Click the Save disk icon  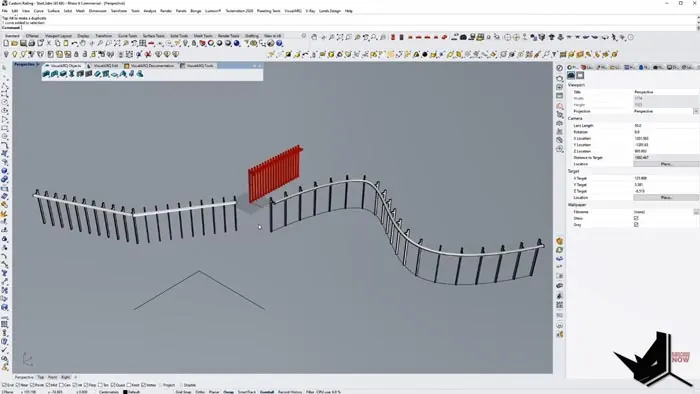(23, 43)
